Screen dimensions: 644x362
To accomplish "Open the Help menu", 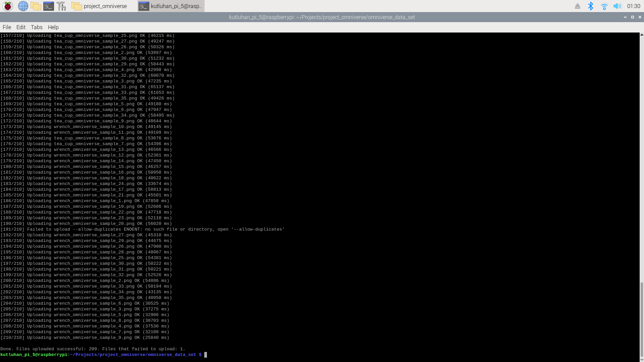I will [x=53, y=27].
